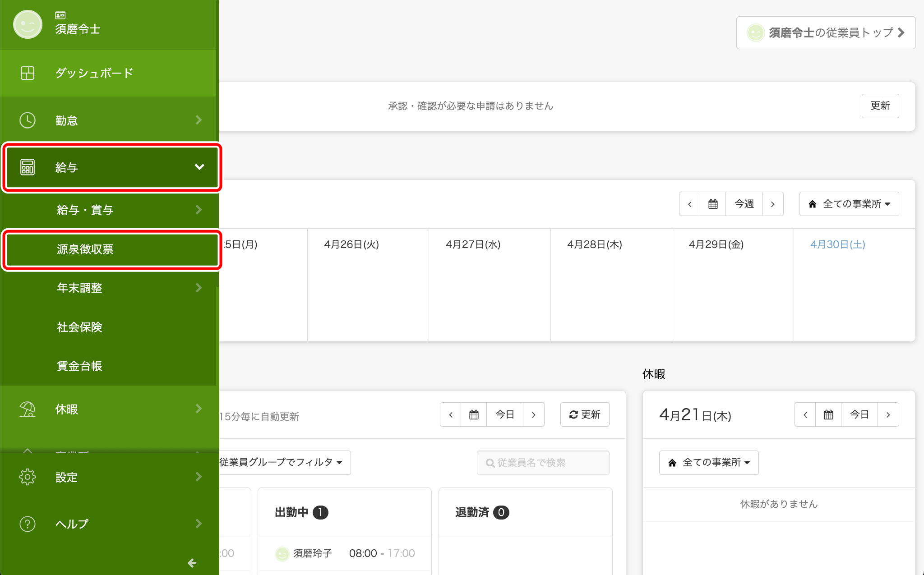924x575 pixels.
Task: Click 今日 button in 休暇 panel
Action: (x=859, y=414)
